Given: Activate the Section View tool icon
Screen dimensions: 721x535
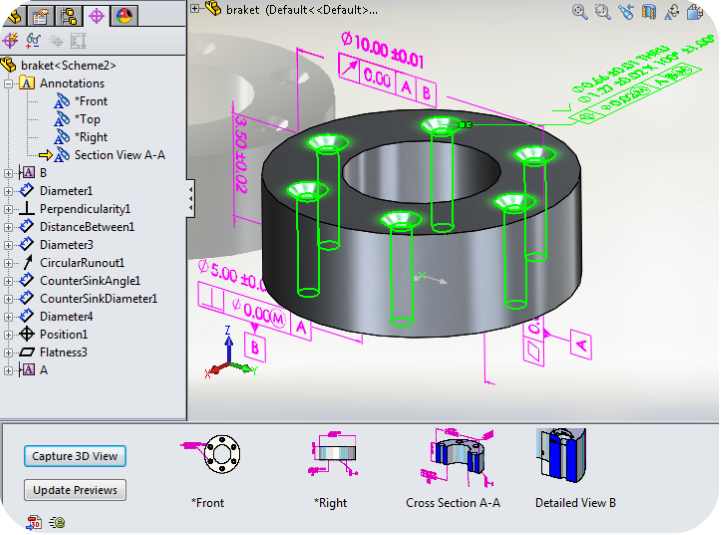Looking at the screenshot, I should pos(649,12).
